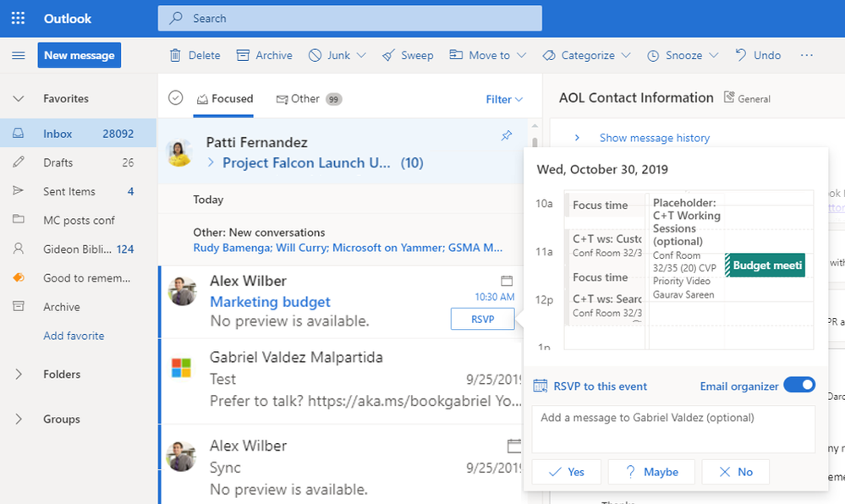
Task: Click the Add favorite link
Action: [74, 336]
